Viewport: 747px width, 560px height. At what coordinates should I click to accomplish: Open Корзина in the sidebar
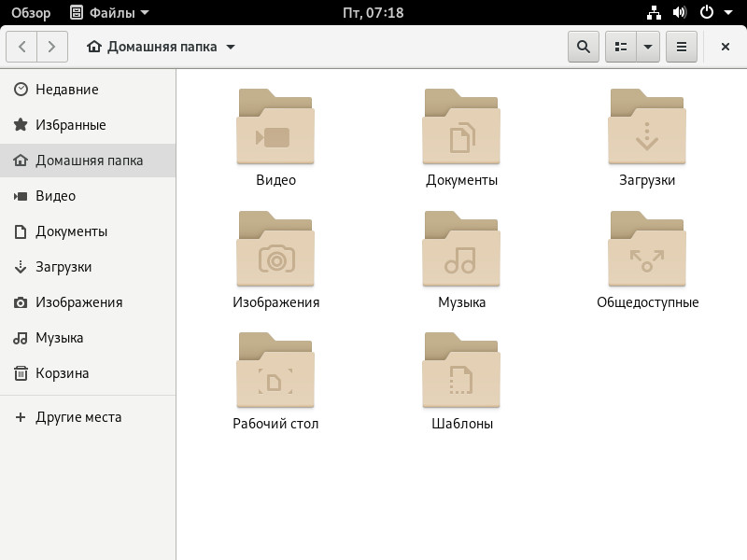point(88,373)
